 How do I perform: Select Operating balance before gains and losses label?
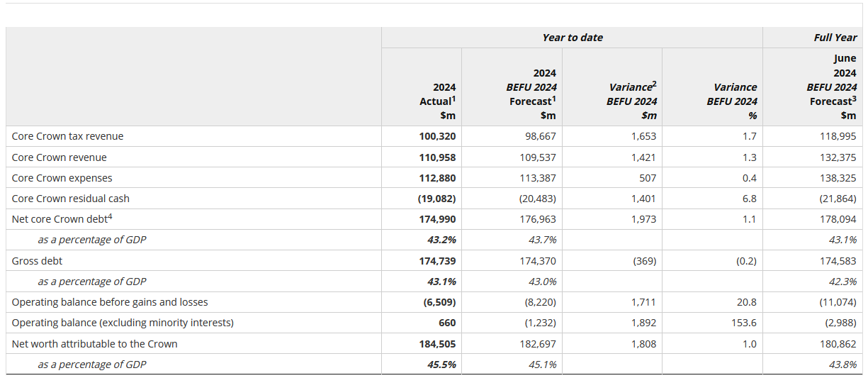110,302
